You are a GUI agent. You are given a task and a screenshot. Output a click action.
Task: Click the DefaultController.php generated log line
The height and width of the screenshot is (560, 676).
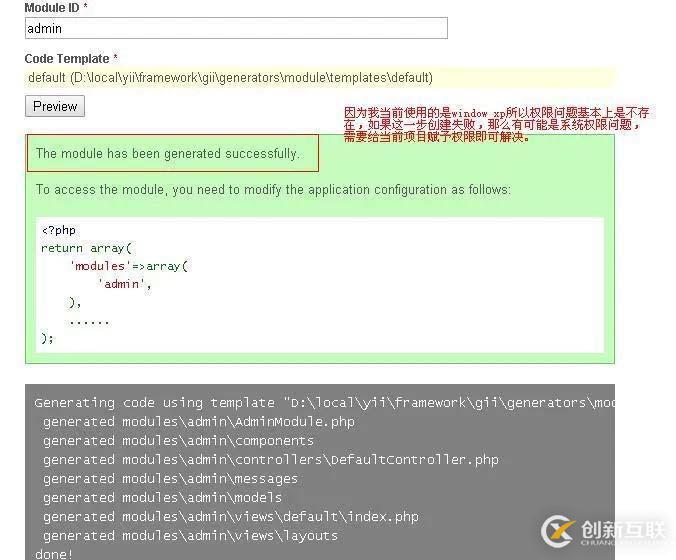[x=271, y=460]
